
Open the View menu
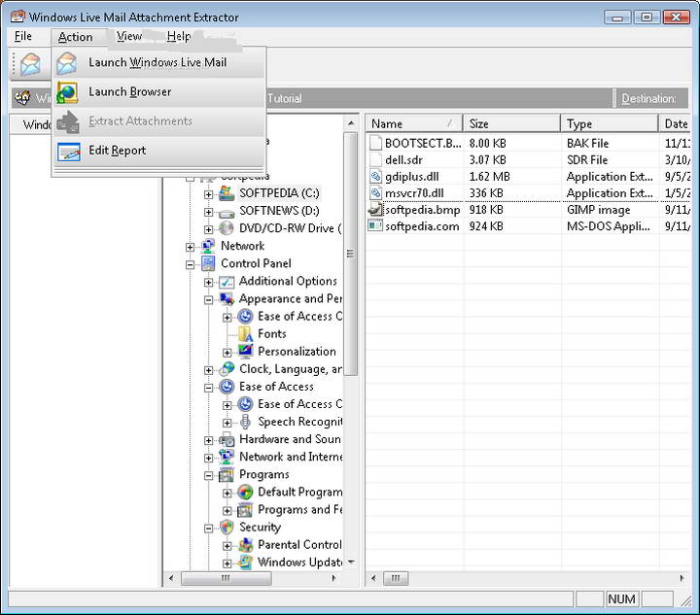click(x=129, y=36)
